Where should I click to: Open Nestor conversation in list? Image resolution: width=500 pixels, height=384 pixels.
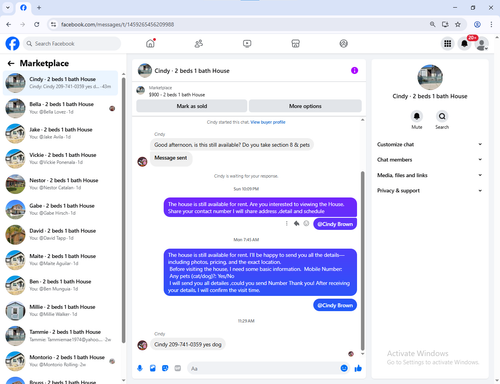click(x=60, y=184)
